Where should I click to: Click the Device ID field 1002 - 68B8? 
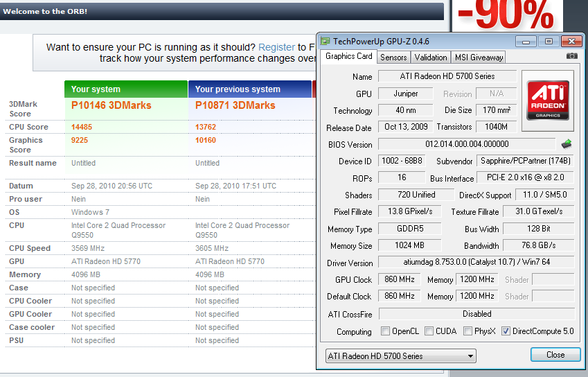click(x=402, y=161)
